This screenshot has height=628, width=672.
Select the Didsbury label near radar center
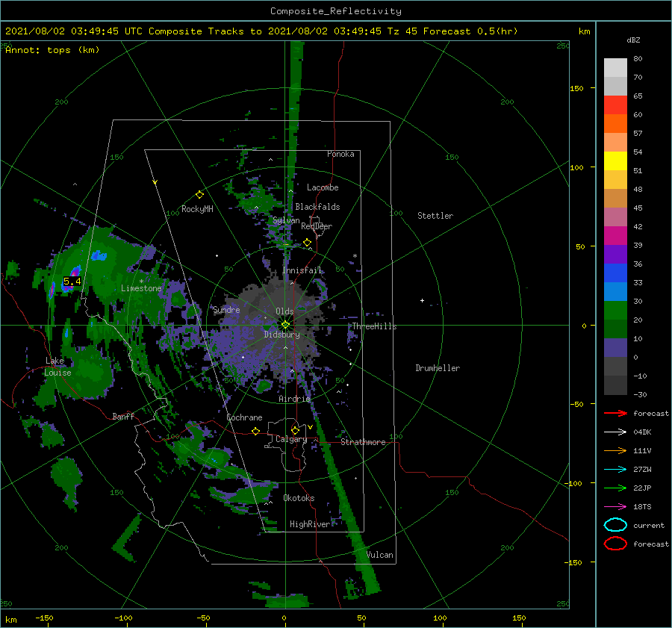[281, 335]
